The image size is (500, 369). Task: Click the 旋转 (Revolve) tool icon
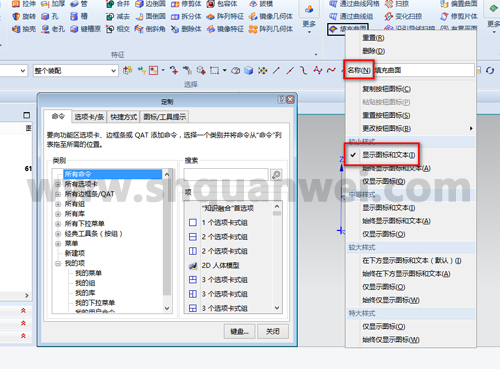[x=16, y=16]
